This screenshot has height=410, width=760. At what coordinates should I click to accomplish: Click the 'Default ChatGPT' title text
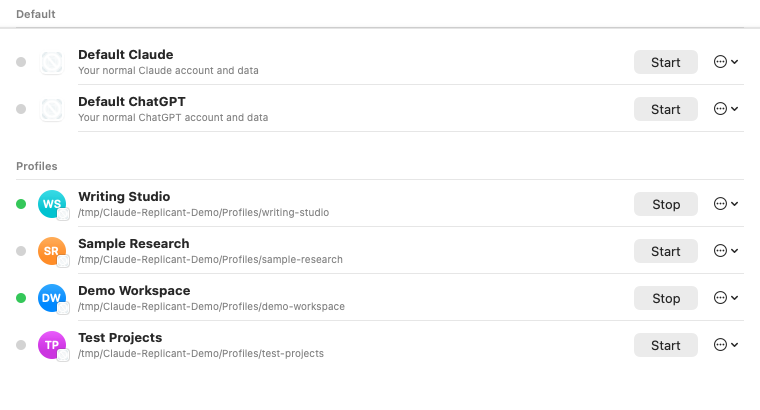(x=132, y=101)
